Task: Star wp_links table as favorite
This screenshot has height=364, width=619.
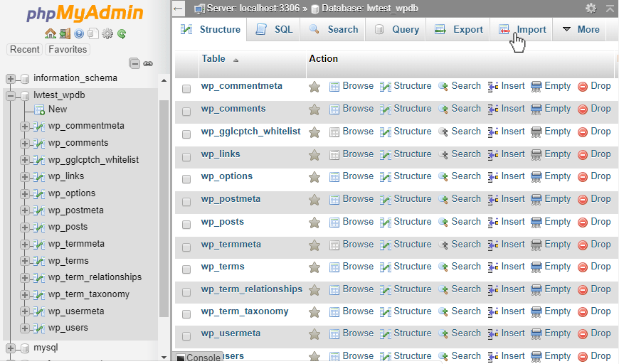Action: tap(314, 155)
